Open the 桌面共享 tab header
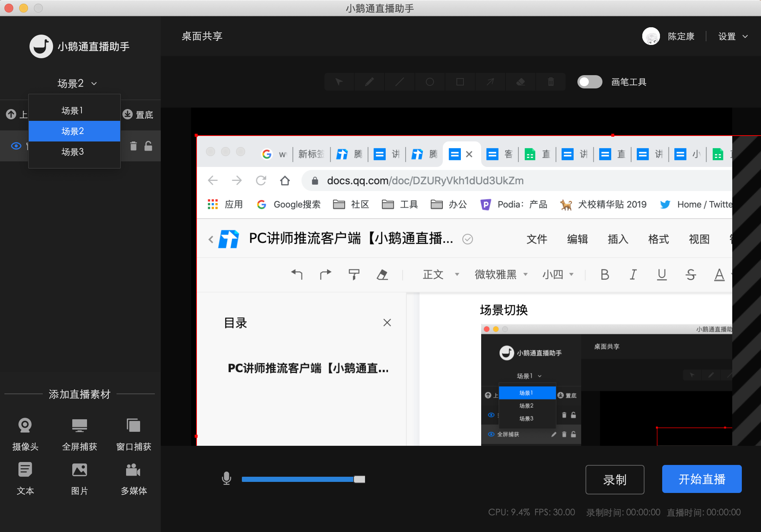761x532 pixels. pos(201,36)
